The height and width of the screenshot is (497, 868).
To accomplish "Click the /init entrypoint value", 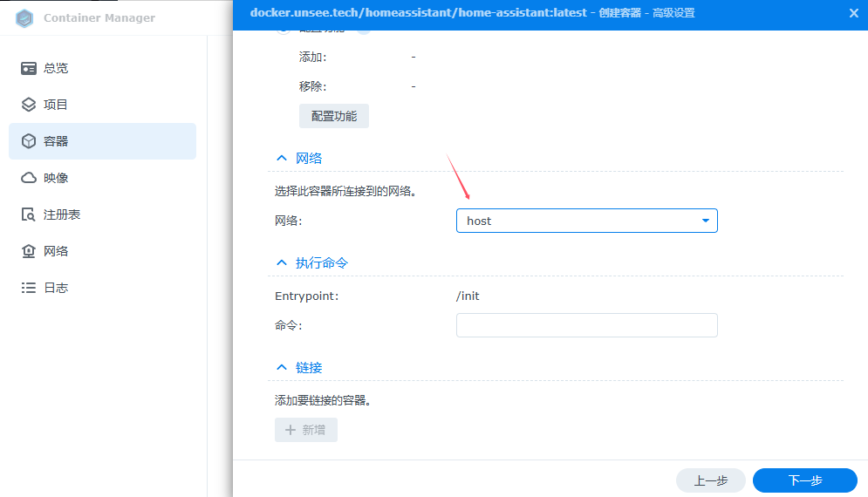I will click(468, 296).
